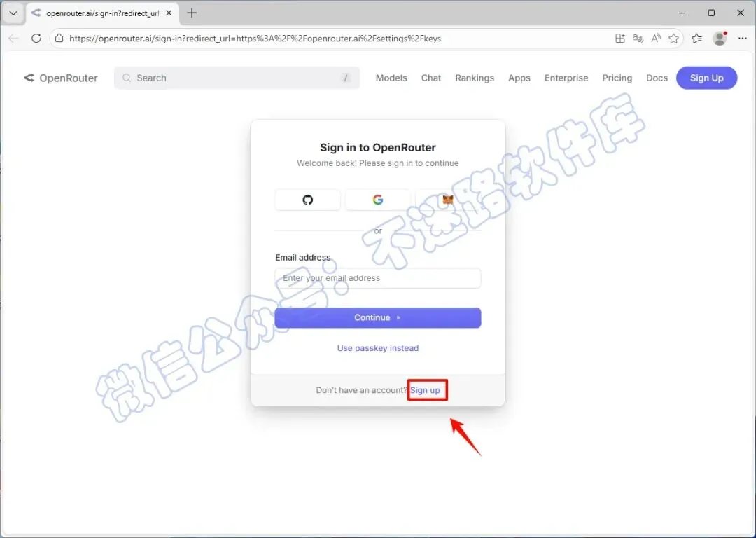Expand the tab actions chevron at top-left
Image resolution: width=756 pixels, height=538 pixels.
click(13, 13)
